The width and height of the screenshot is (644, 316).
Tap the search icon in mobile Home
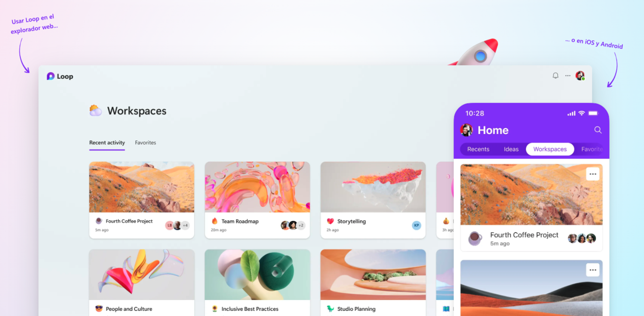598,130
